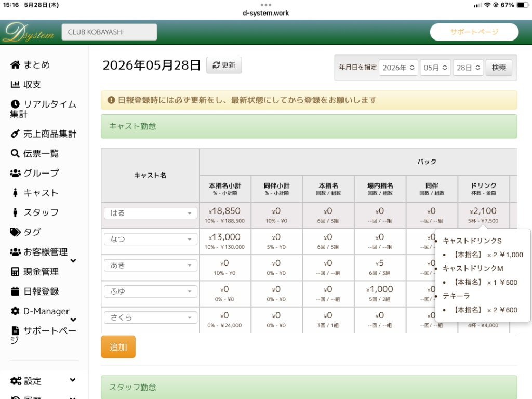This screenshot has width=532, height=399.
Task: Click the キャスト勤怠 section header
Action: (x=309, y=126)
